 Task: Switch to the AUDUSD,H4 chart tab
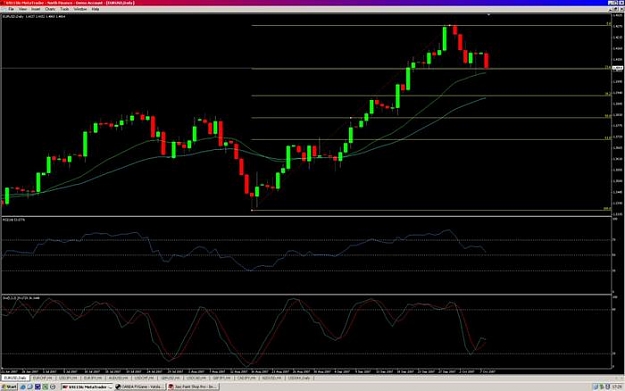pos(118,377)
